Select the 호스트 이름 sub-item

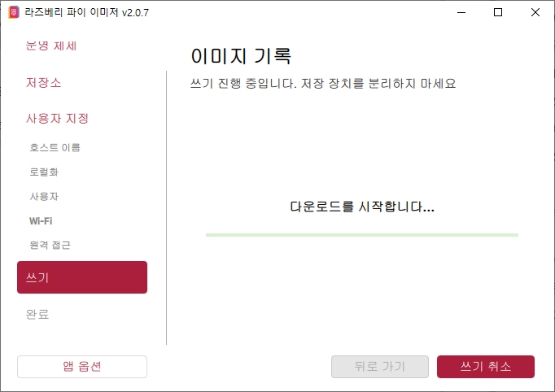click(55, 147)
